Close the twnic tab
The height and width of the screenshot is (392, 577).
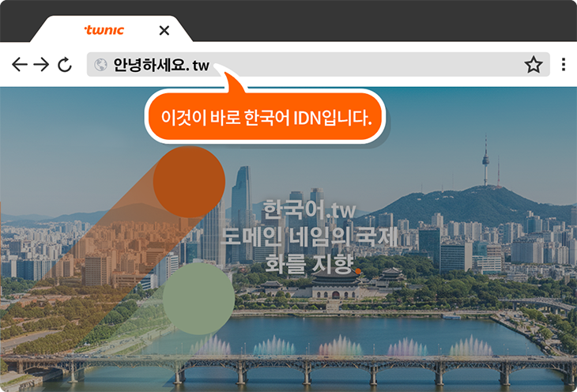pos(164,31)
